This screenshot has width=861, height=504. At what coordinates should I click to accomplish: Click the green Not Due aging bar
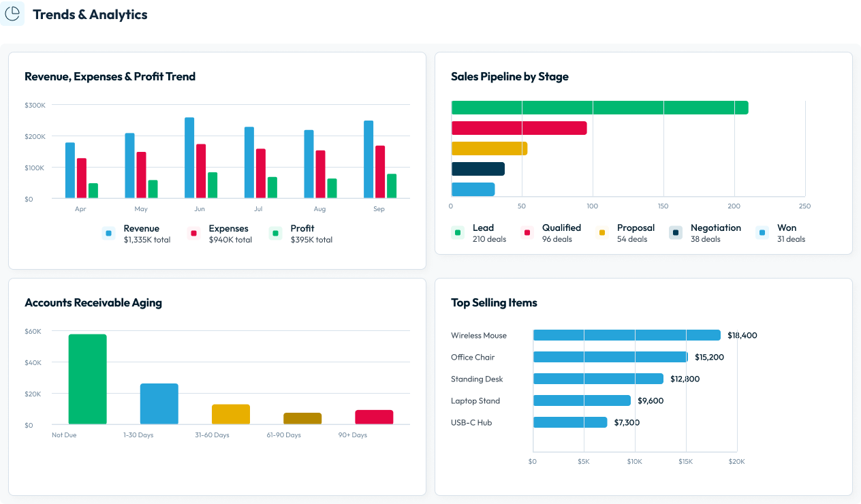(x=88, y=379)
